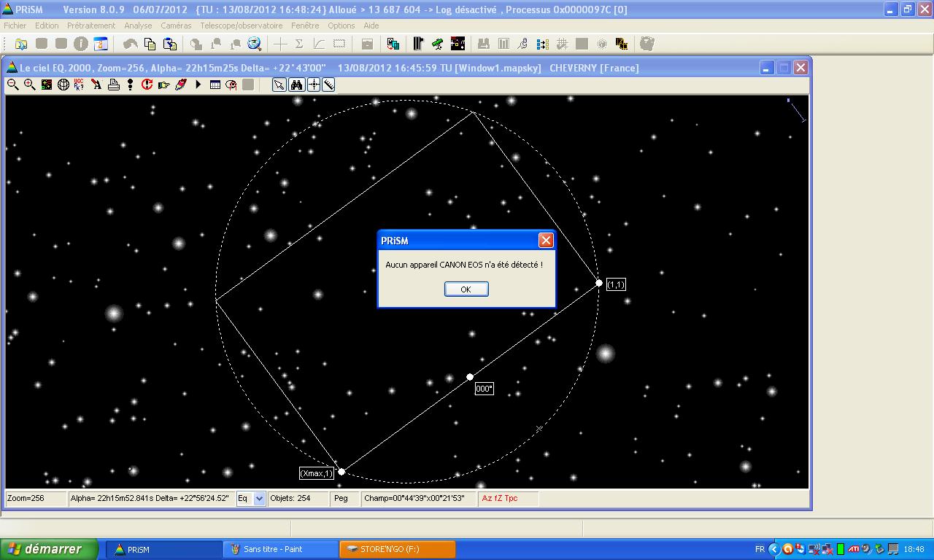Toggle the arrow pointer selection mode
This screenshot has height=560, width=934.
click(279, 85)
